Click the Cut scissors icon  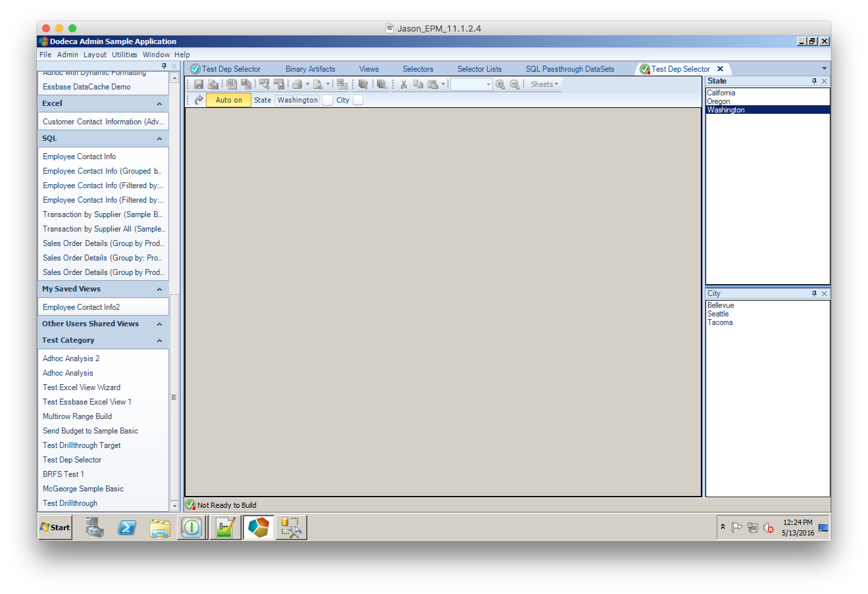coord(403,85)
